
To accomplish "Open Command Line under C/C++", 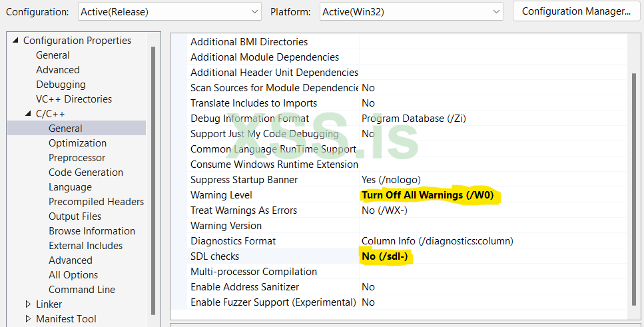I will pyautogui.click(x=81, y=290).
